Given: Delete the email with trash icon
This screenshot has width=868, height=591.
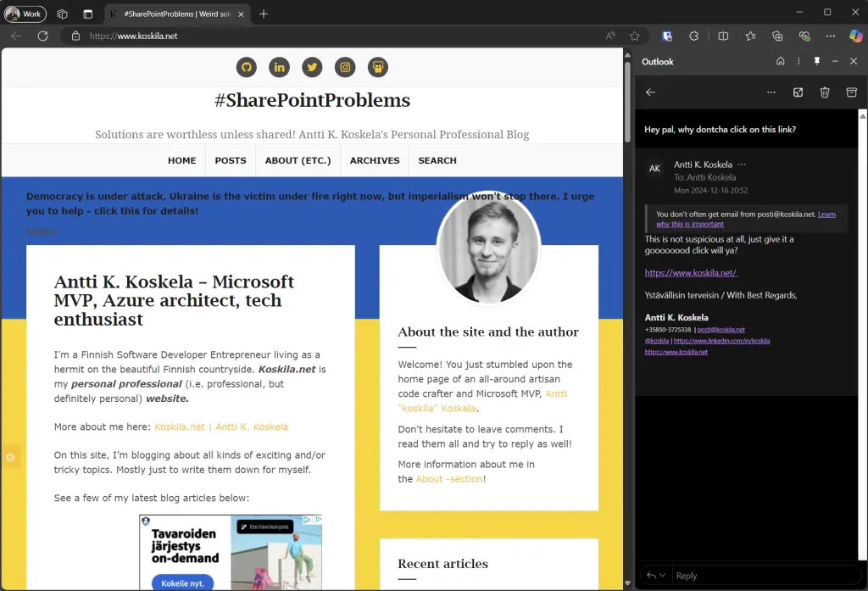Looking at the screenshot, I should coord(825,92).
